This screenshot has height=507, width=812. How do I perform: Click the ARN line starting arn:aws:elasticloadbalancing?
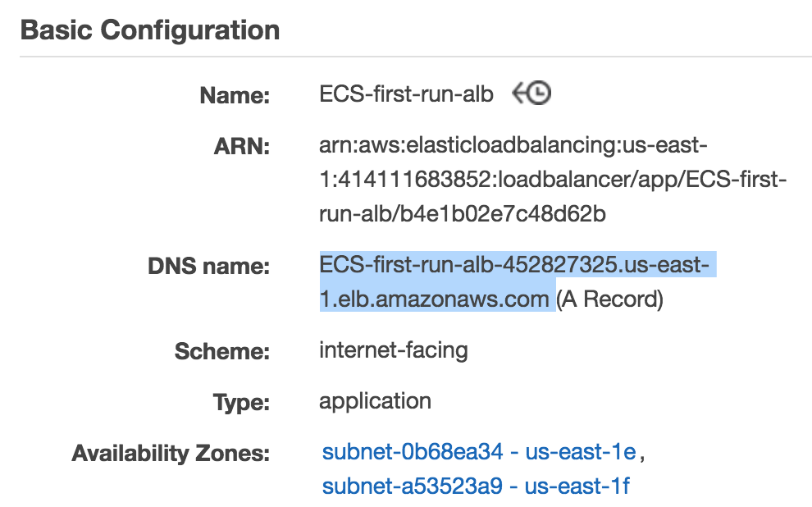coord(513,146)
